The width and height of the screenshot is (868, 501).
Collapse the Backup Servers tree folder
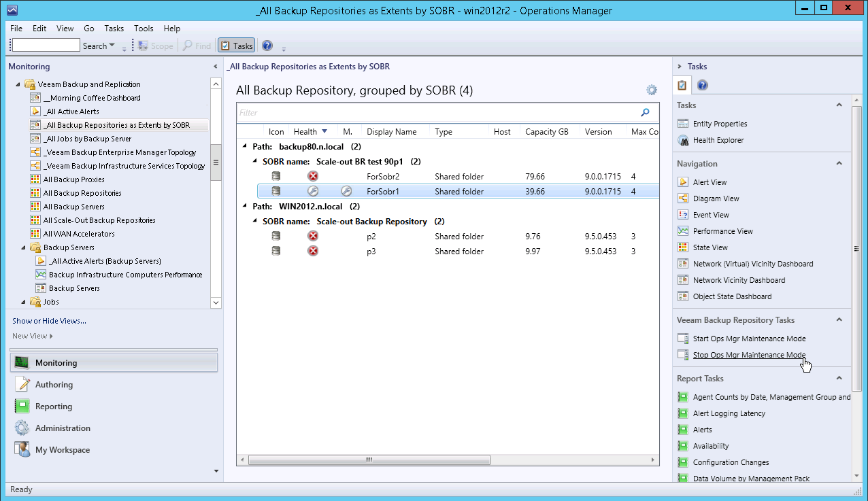click(24, 248)
